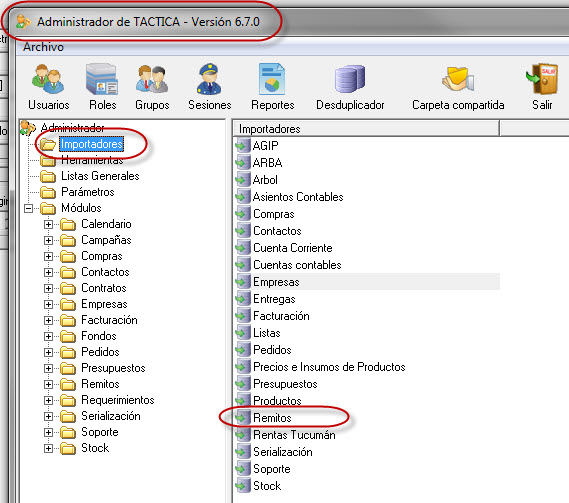Open the Reportes chart document icon
569x503 pixels.
(272, 79)
